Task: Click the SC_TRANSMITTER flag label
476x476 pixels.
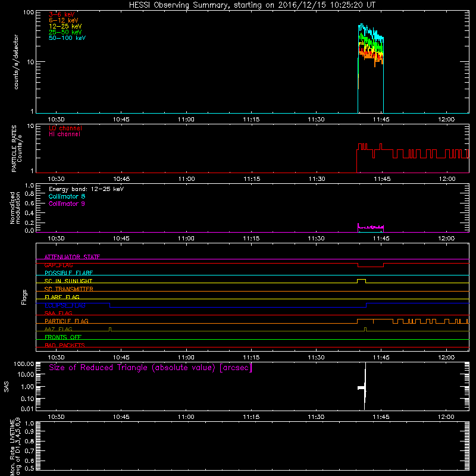Action: [68, 289]
